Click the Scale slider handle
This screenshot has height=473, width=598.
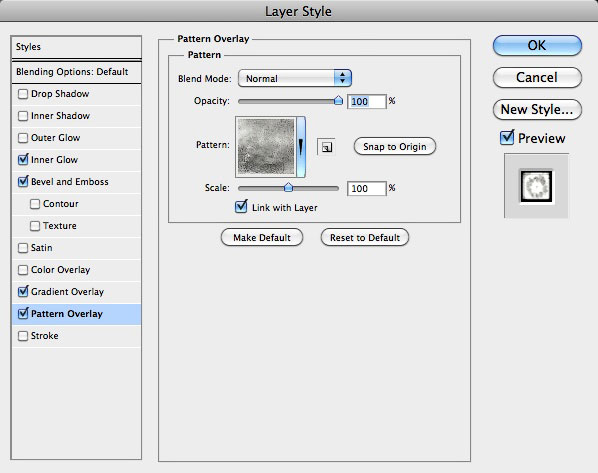click(x=288, y=187)
